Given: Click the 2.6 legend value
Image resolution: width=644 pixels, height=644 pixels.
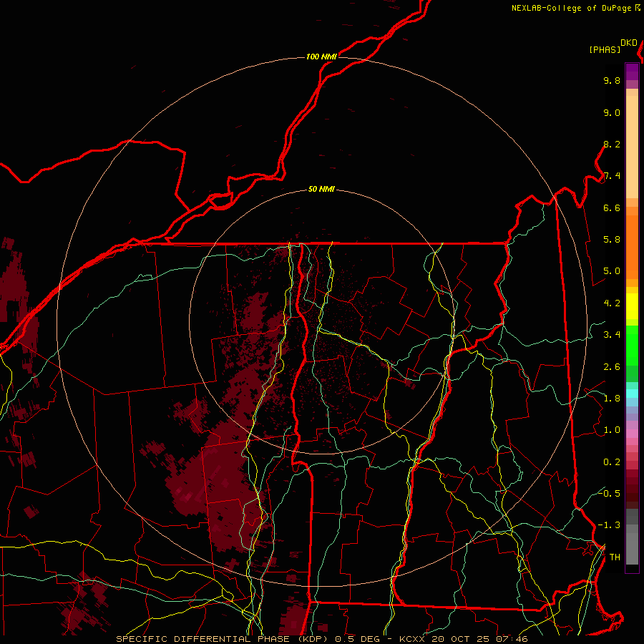Looking at the screenshot, I should (x=612, y=367).
